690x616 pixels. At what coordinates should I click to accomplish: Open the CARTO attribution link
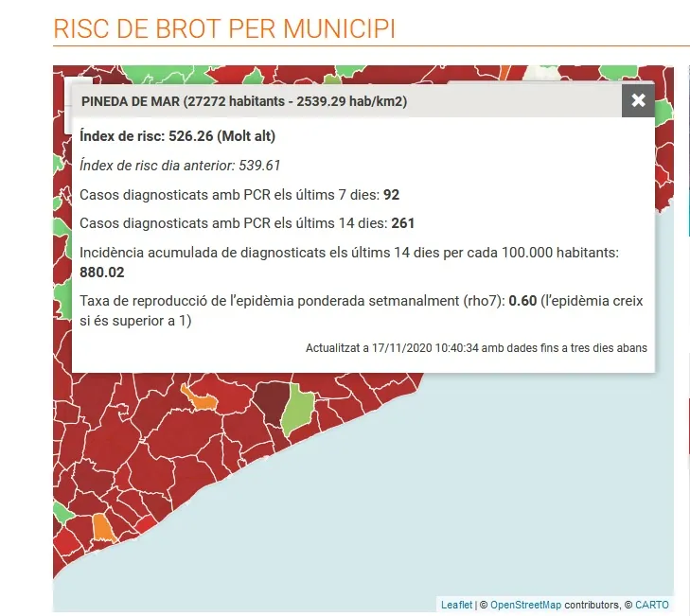click(652, 605)
